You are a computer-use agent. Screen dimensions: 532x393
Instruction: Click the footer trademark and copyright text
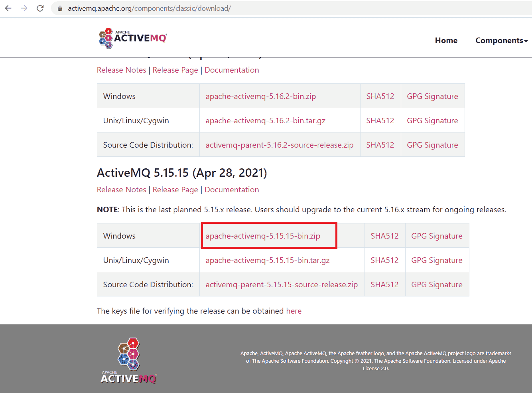point(376,361)
